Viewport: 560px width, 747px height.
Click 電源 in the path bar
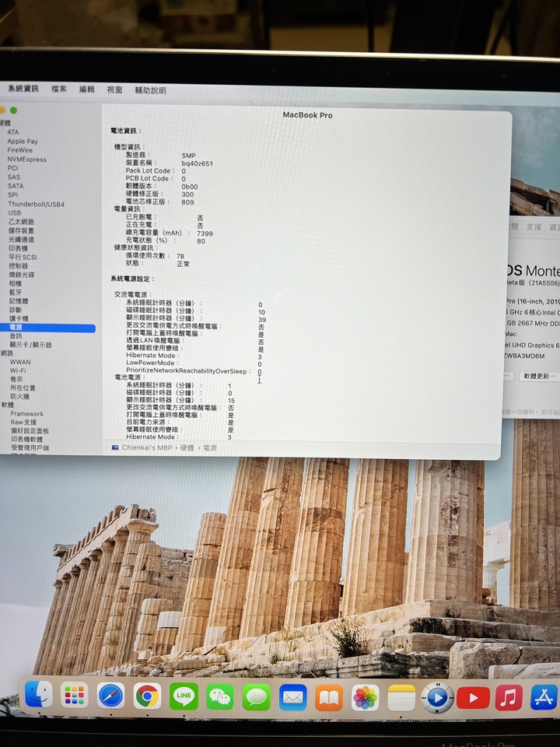(209, 448)
